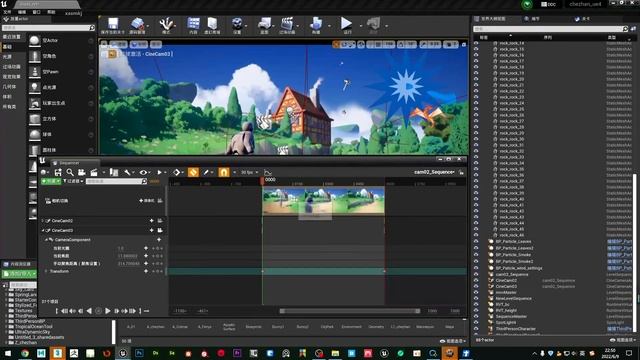Play the sequence in reverse
Screen dimensions: 640x360
click(x=89, y=311)
